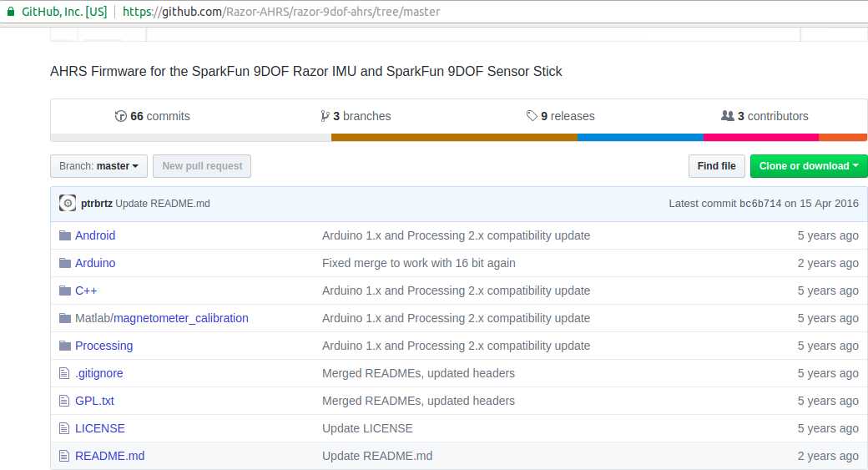The image size is (868, 470).
Task: Click the GPL.txt file icon
Action: (x=64, y=401)
